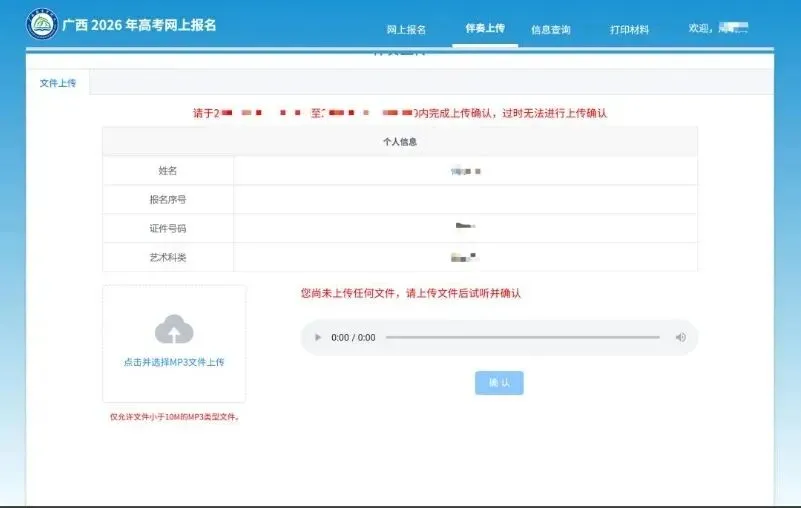Open the 网上报名 menu

pyautogui.click(x=406, y=29)
